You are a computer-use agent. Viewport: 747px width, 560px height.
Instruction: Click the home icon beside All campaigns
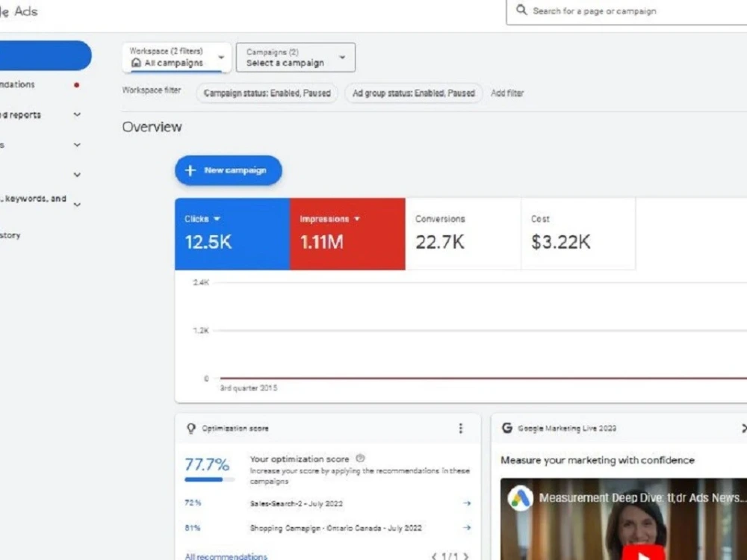[136, 63]
